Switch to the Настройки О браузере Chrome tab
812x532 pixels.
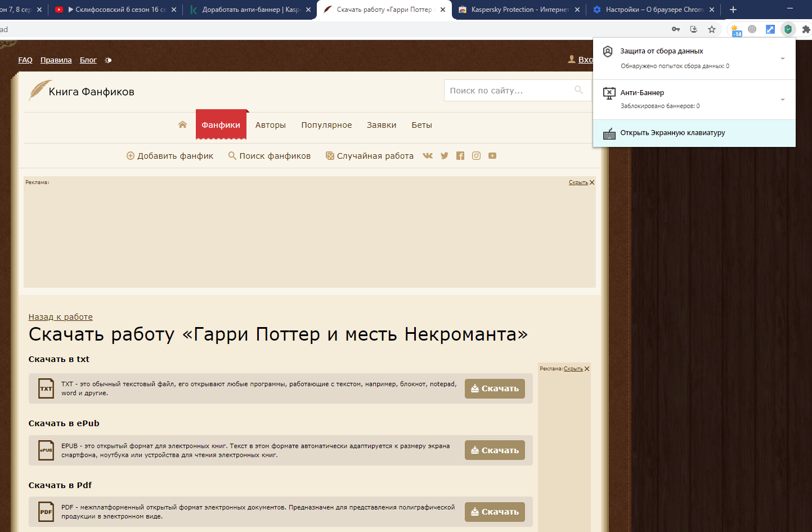coord(654,10)
